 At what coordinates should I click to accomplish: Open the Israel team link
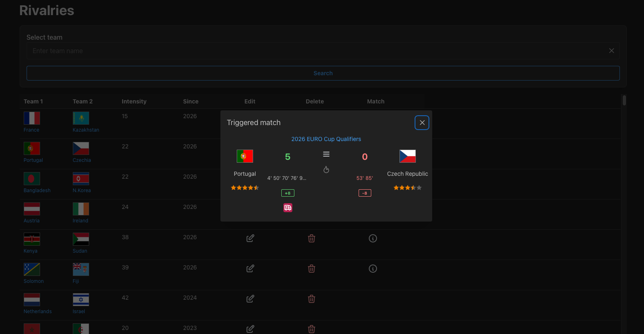[x=79, y=312]
